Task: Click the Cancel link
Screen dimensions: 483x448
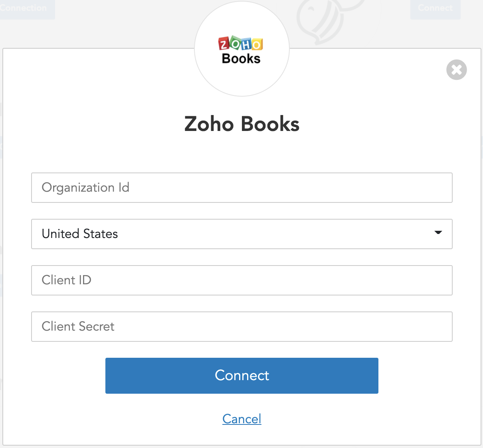Action: [241, 419]
